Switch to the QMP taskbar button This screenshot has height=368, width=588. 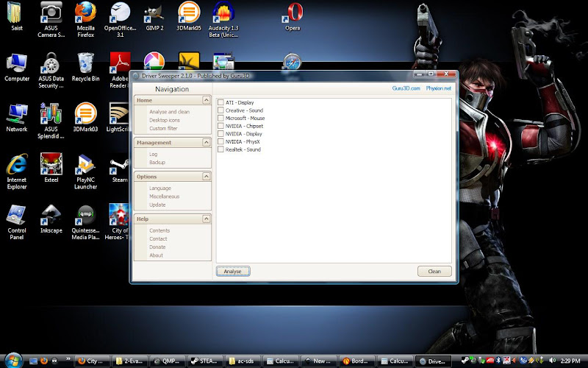tap(167, 361)
